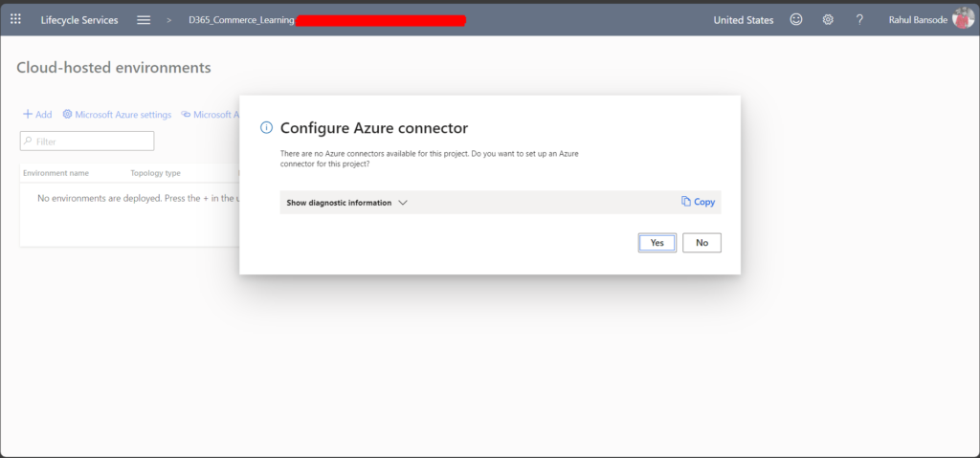Click info icon beside dialog title

[266, 128]
